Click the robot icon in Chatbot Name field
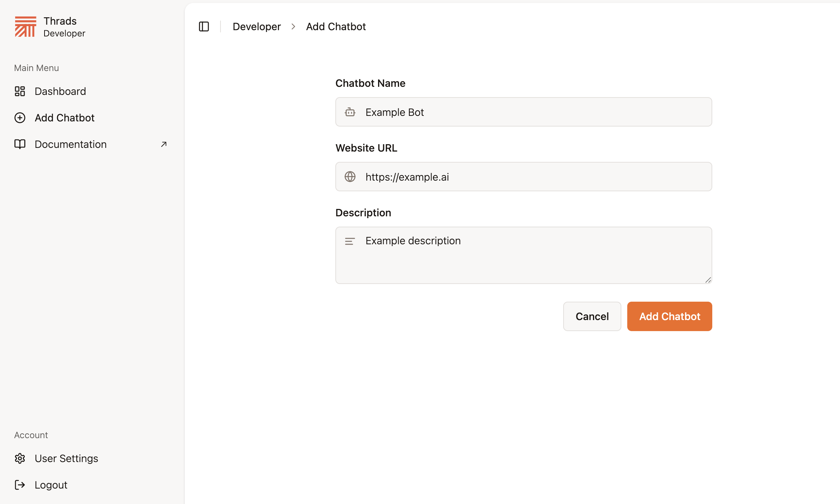 point(350,112)
